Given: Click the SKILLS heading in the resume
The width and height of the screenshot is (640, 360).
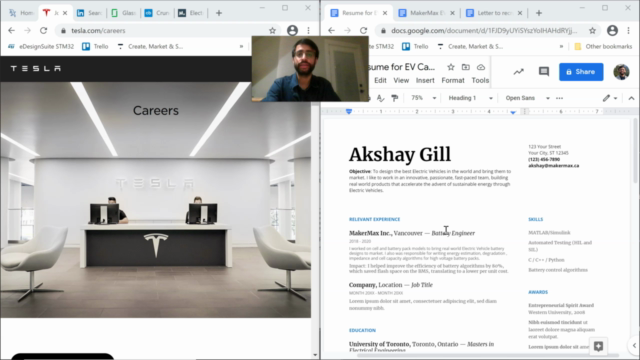Looking at the screenshot, I should click(536, 219).
